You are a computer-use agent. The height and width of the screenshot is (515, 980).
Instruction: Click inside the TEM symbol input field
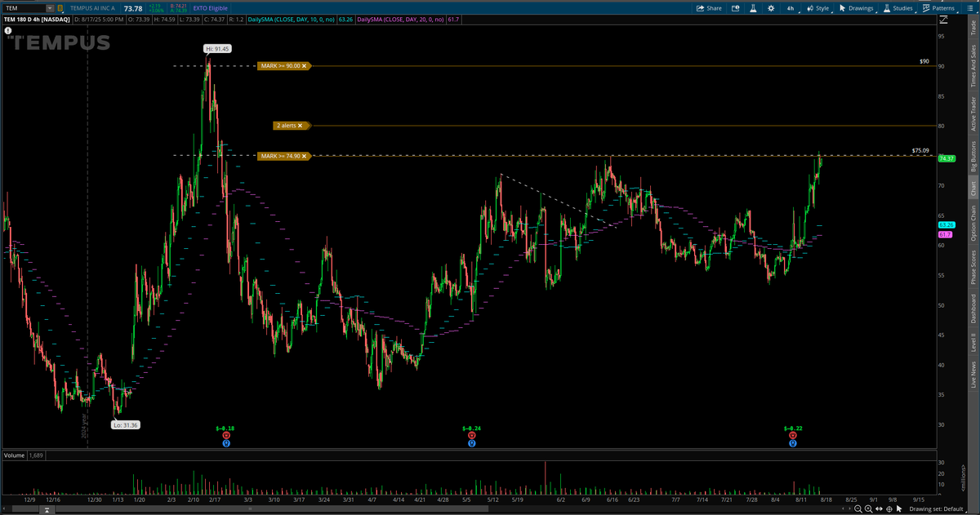24,8
